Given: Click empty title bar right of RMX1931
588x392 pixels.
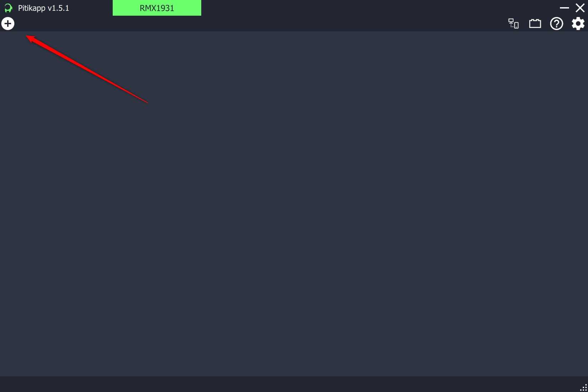Looking at the screenshot, I should pyautogui.click(x=378, y=8).
